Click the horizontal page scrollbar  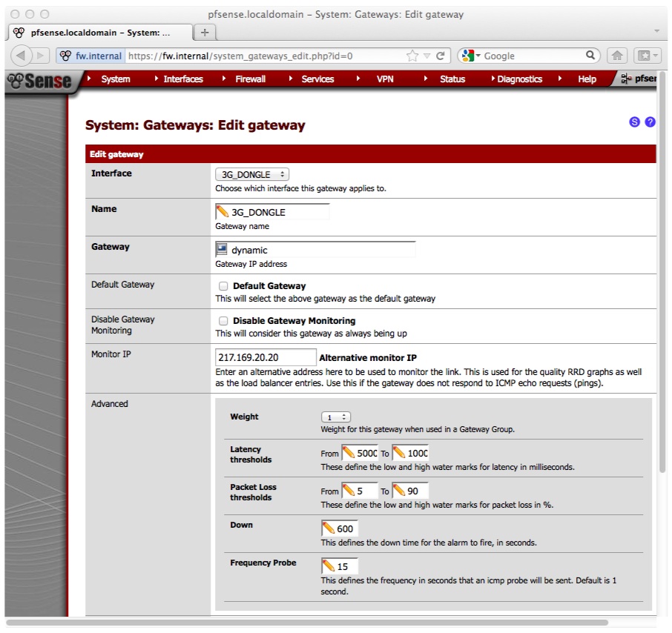pyautogui.click(x=307, y=623)
